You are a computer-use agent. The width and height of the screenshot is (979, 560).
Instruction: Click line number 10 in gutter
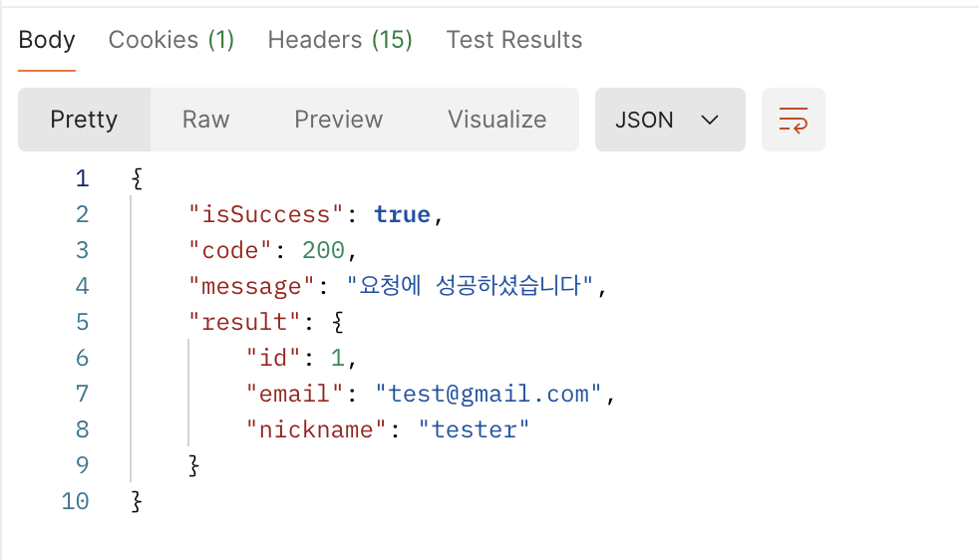(x=75, y=501)
